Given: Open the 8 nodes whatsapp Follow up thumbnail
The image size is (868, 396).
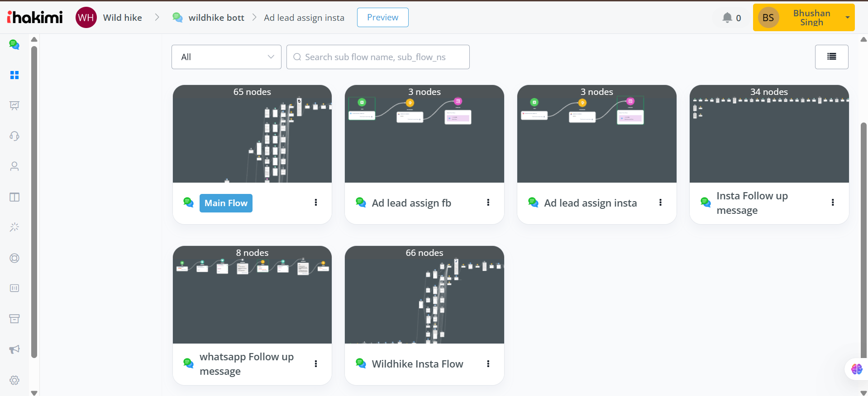Looking at the screenshot, I should pyautogui.click(x=252, y=295).
